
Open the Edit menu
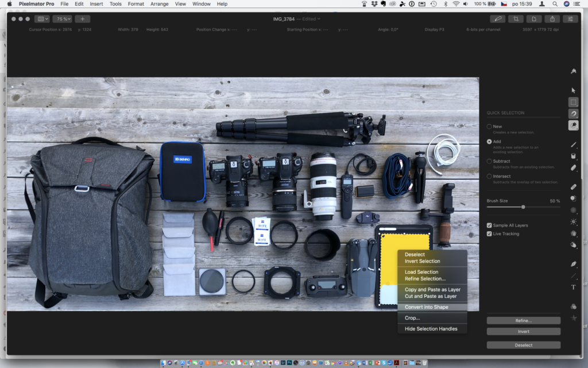point(79,4)
